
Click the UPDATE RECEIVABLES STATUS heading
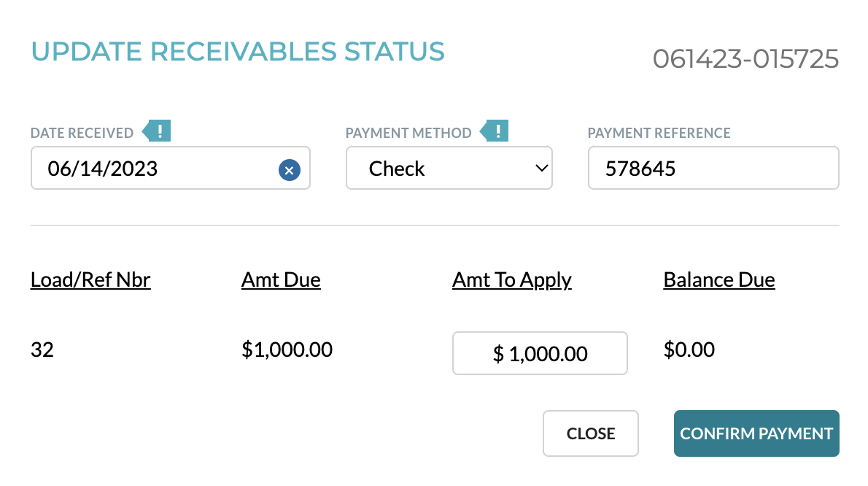(237, 51)
